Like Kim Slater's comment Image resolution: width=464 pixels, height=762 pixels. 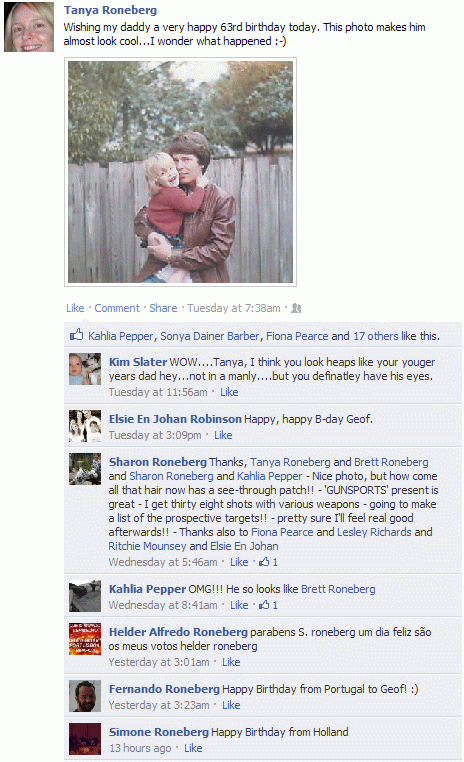229,392
